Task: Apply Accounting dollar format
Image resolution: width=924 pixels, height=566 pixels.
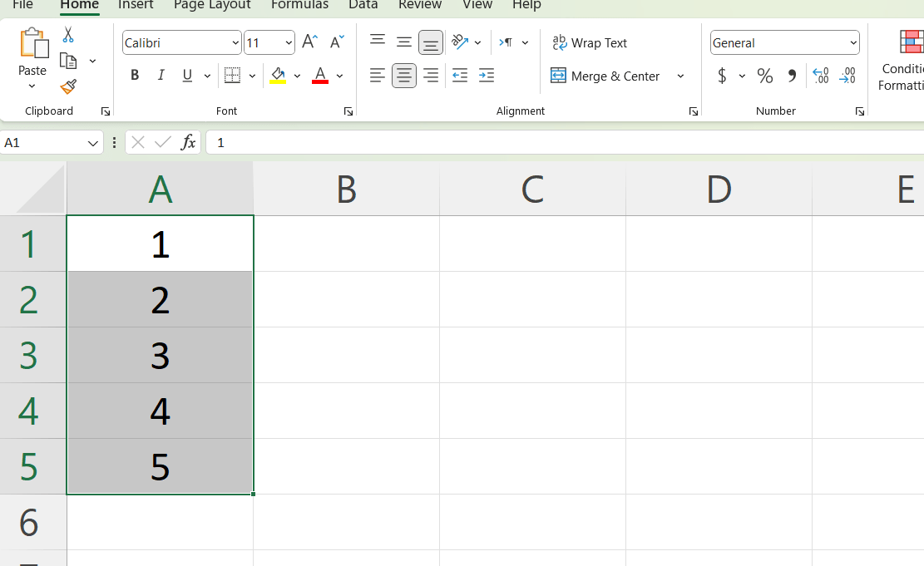Action: (x=722, y=76)
